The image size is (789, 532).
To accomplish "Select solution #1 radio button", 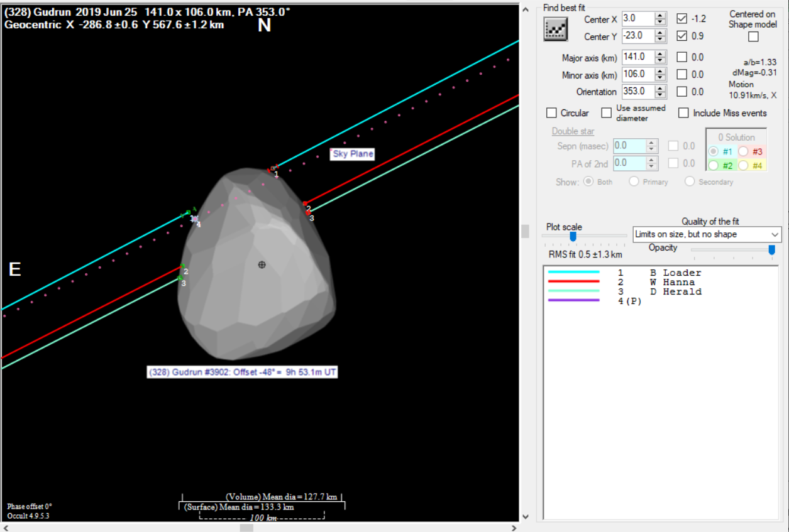I will coord(713,151).
